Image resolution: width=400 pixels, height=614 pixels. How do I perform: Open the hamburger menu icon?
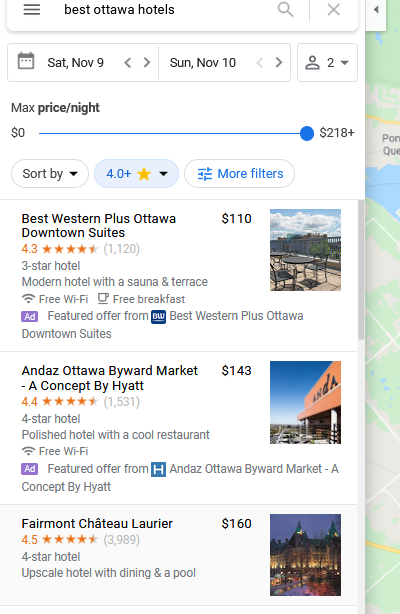pyautogui.click(x=32, y=9)
